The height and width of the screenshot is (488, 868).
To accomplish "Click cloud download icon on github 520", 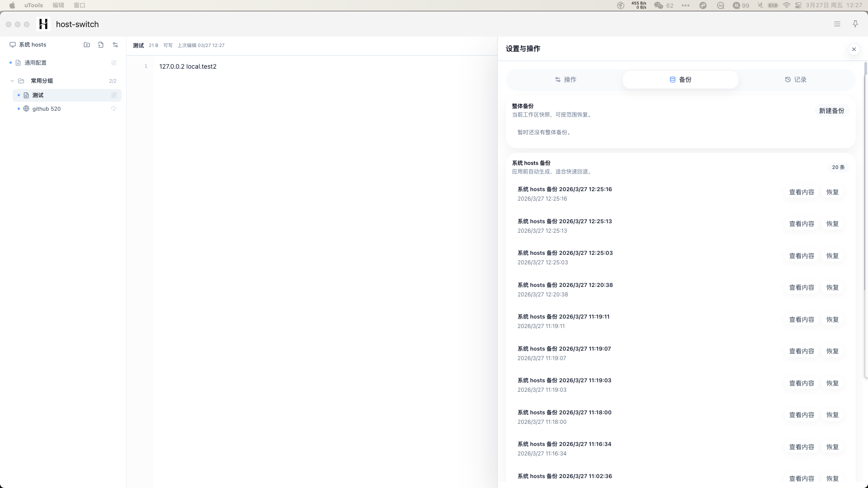I will [114, 109].
